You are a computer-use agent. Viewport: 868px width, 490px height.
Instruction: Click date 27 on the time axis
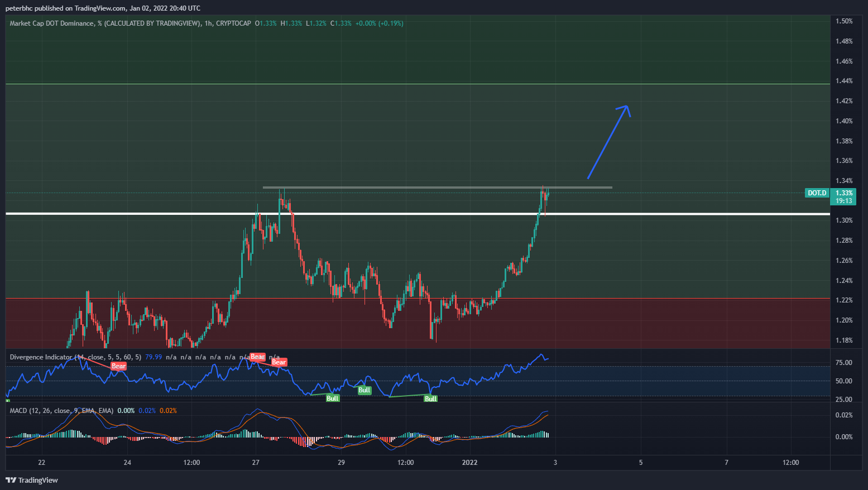[x=256, y=463]
